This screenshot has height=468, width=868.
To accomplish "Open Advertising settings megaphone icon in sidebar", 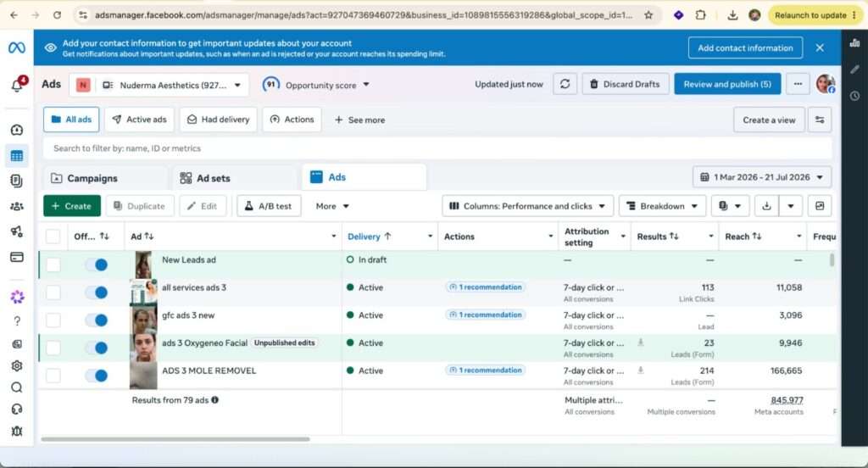I will (17, 231).
